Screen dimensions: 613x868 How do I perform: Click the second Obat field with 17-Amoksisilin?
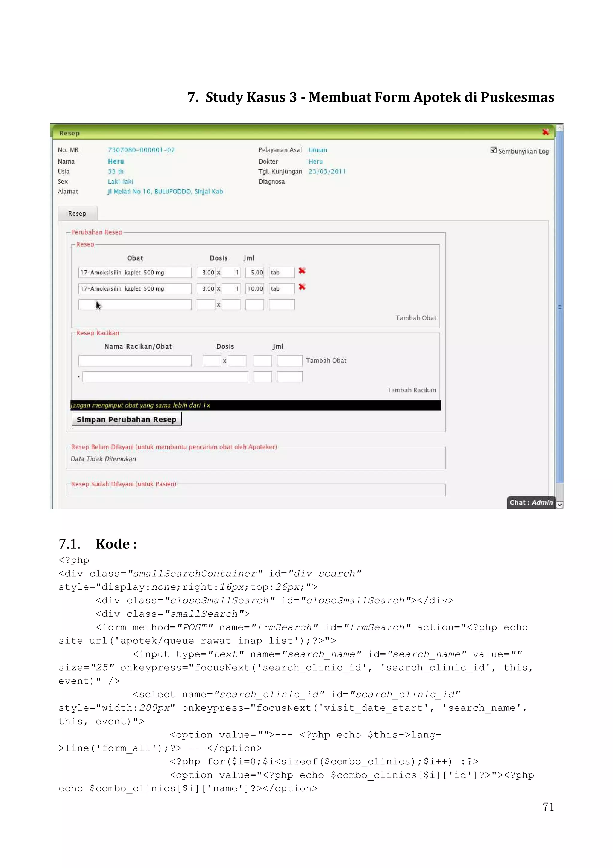click(x=135, y=288)
